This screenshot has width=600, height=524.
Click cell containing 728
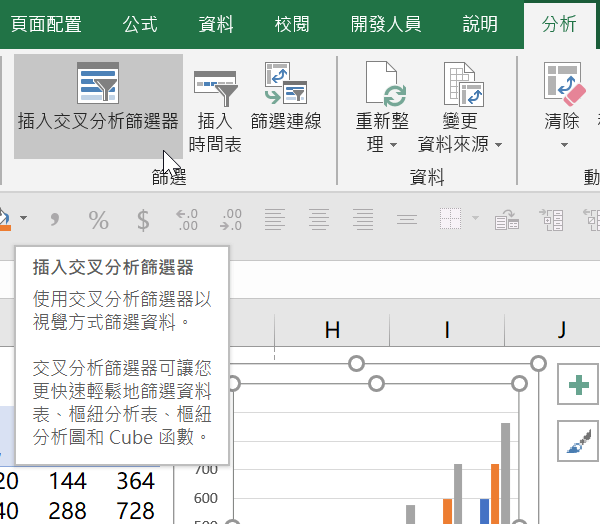[x=135, y=511]
